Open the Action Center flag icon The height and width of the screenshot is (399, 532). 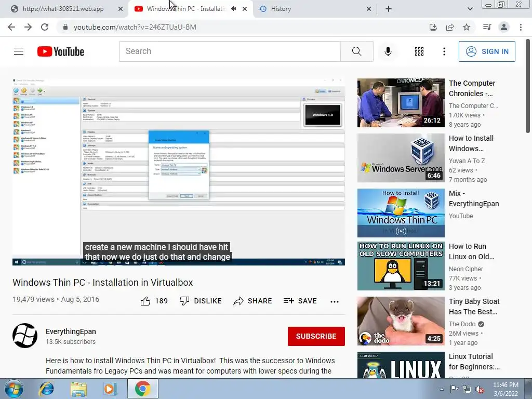[x=454, y=389]
